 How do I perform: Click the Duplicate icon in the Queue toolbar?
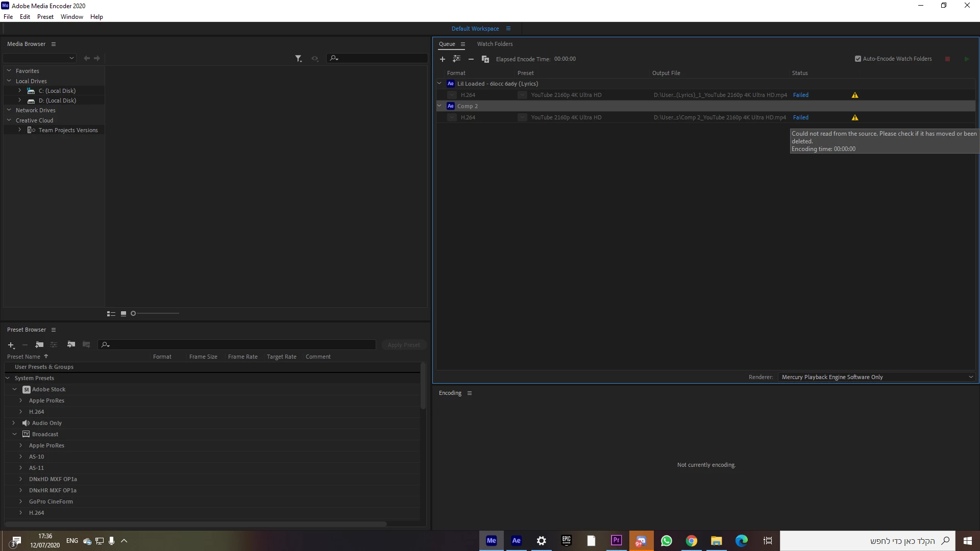tap(485, 59)
